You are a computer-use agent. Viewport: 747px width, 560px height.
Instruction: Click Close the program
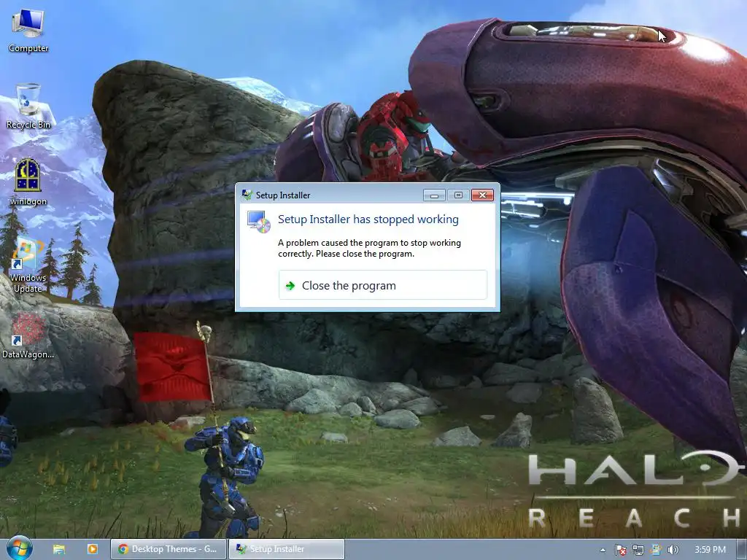point(382,285)
